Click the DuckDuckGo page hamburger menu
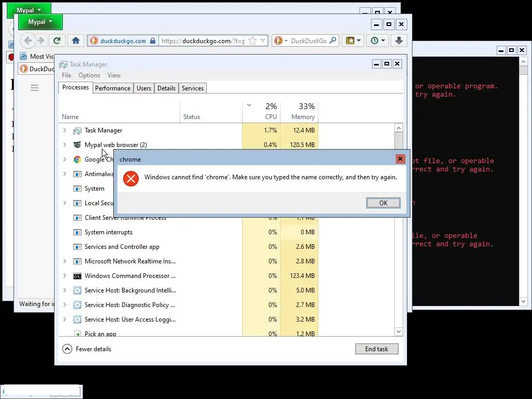Image resolution: width=532 pixels, height=399 pixels. (x=34, y=88)
